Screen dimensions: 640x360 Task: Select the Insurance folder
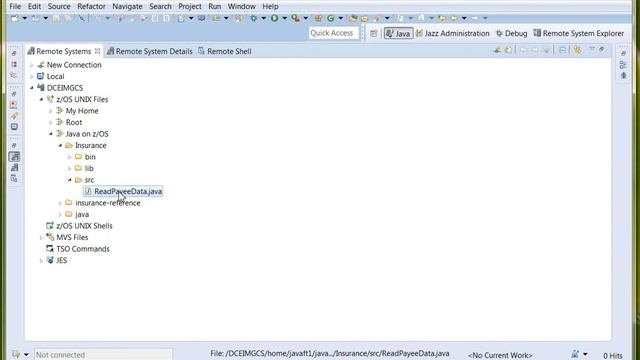tap(91, 145)
